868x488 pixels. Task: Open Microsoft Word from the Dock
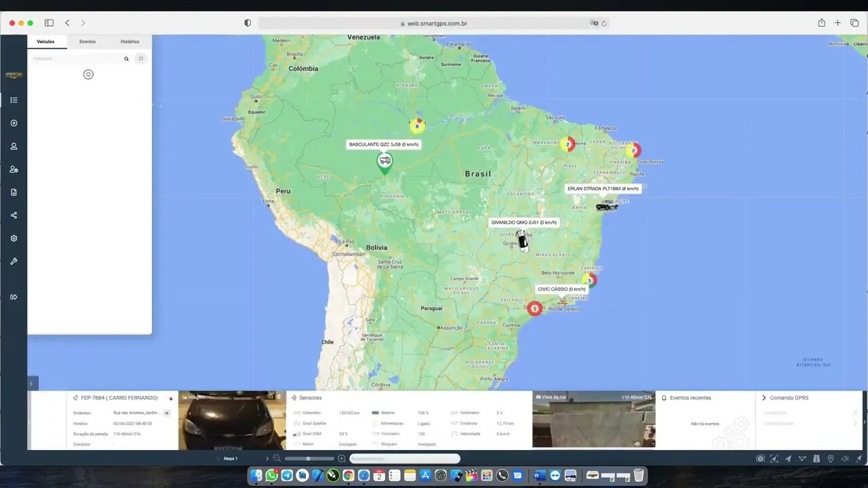click(540, 476)
